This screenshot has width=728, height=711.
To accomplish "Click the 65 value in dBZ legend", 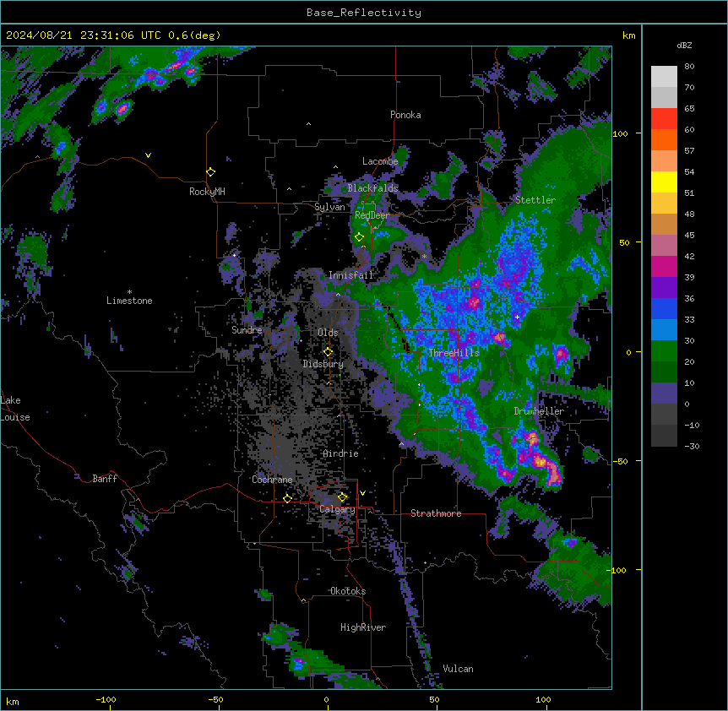I will tap(689, 109).
